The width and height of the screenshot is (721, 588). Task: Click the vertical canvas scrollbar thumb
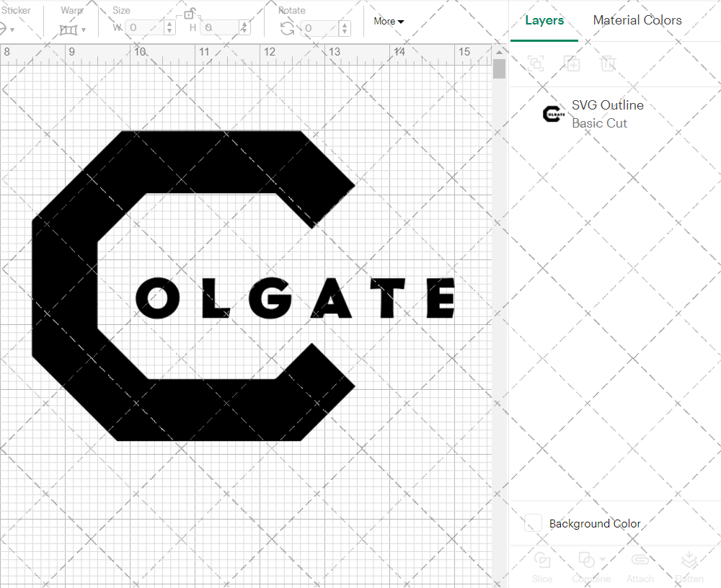499,69
